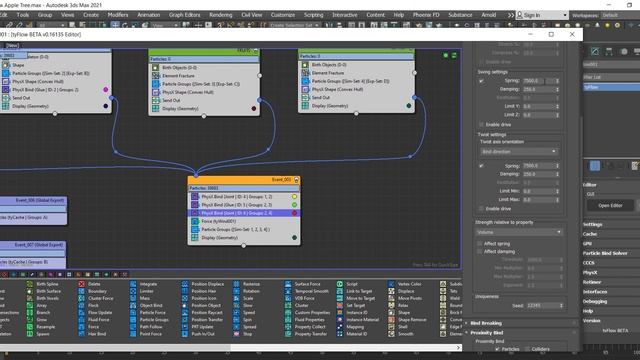Choose the Vertex Color operator
Viewport: 640px width, 360px height.
[405, 284]
